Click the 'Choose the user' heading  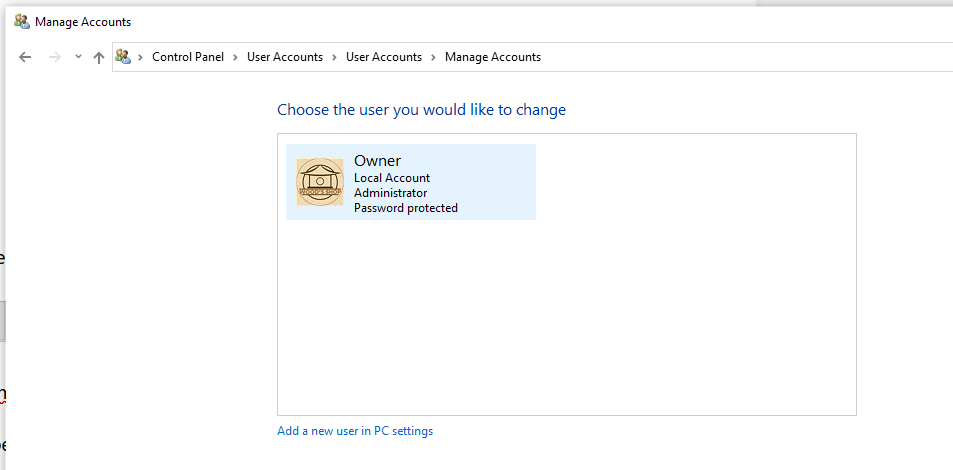pos(421,110)
